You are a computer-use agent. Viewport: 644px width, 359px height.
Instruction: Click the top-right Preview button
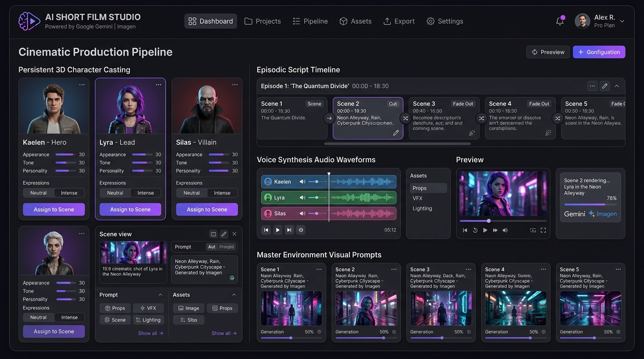click(x=548, y=52)
